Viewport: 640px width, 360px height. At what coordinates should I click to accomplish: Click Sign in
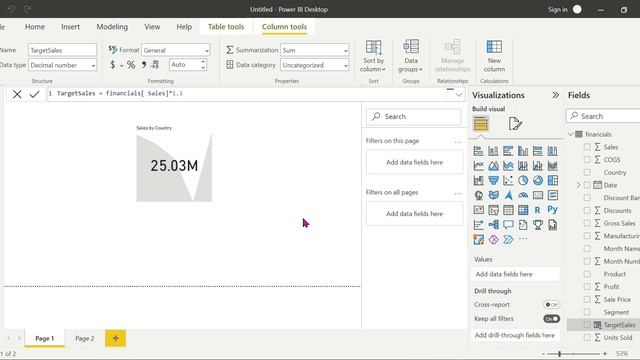point(558,9)
